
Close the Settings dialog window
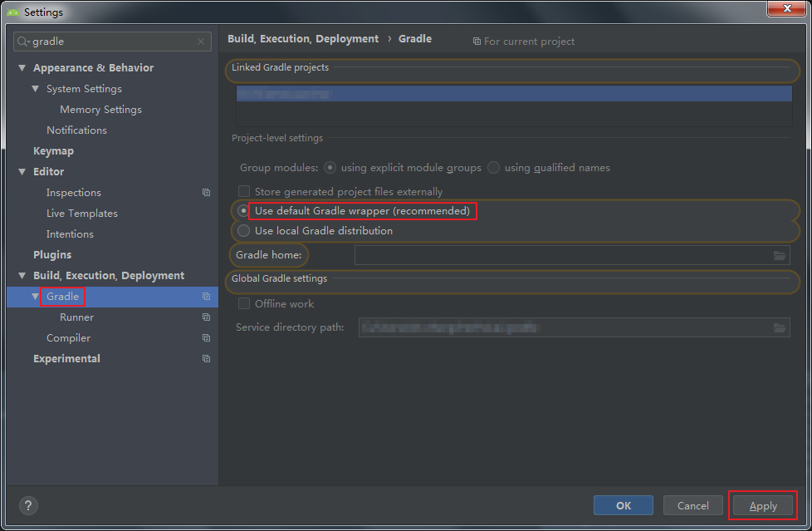click(786, 8)
